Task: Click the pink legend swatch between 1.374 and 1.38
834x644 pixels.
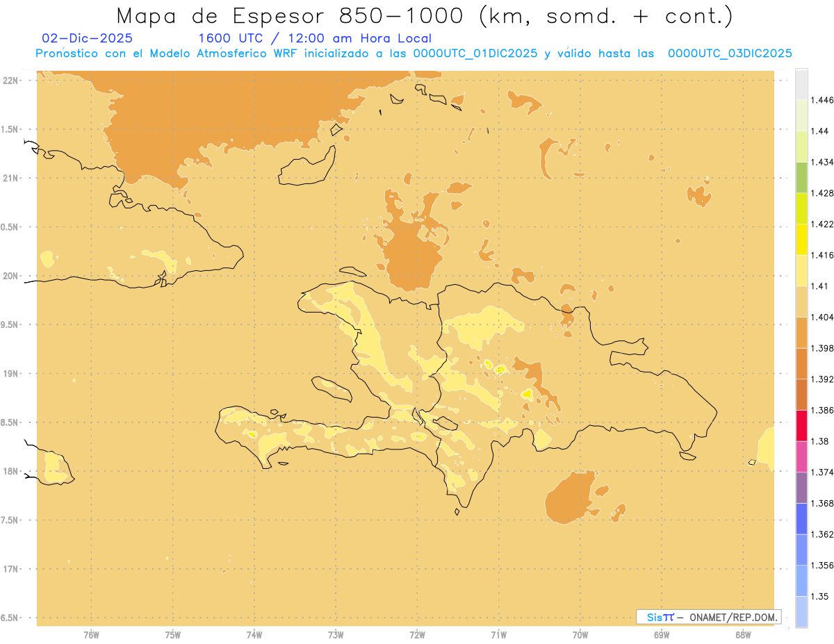Action: click(801, 456)
